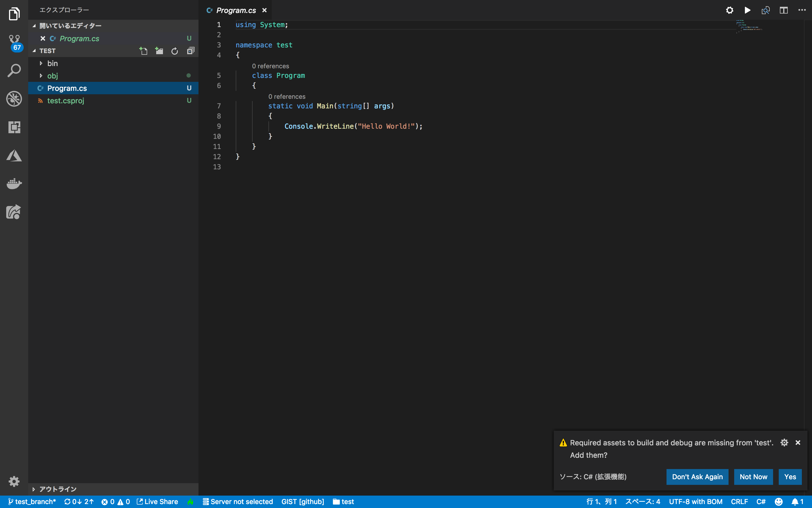The image size is (812, 508).
Task: Click the code minimap preview
Action: point(749,26)
